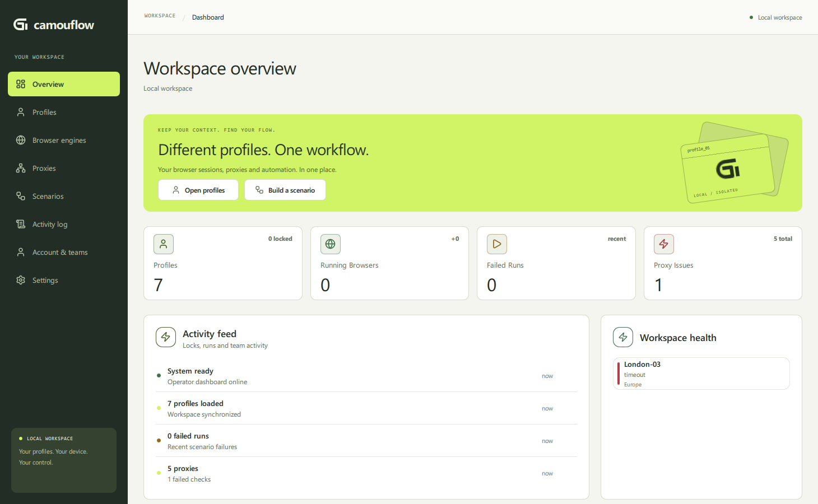Click the Workspace health bolt icon
The width and height of the screenshot is (818, 504).
pos(623,337)
